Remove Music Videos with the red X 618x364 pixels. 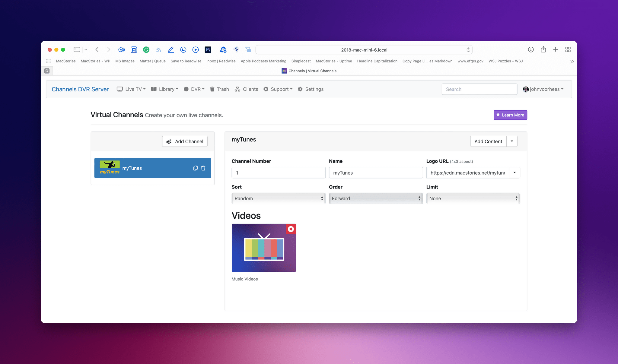pos(291,229)
